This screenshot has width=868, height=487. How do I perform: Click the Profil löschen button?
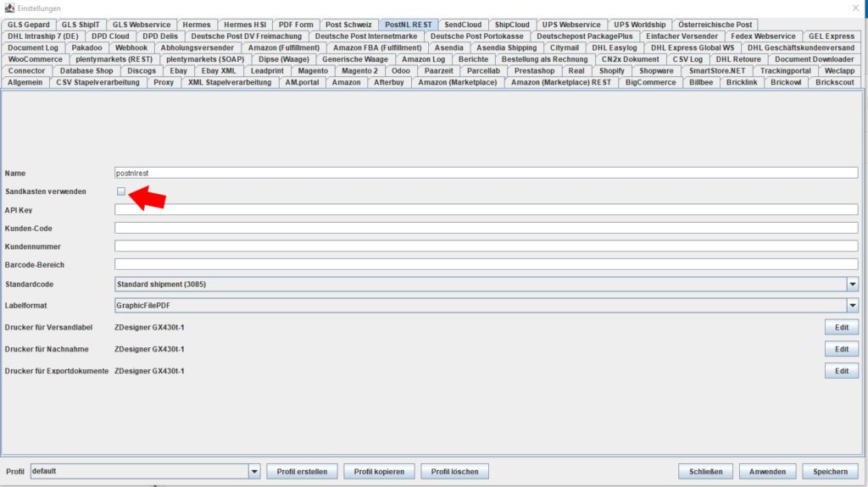pyautogui.click(x=454, y=472)
